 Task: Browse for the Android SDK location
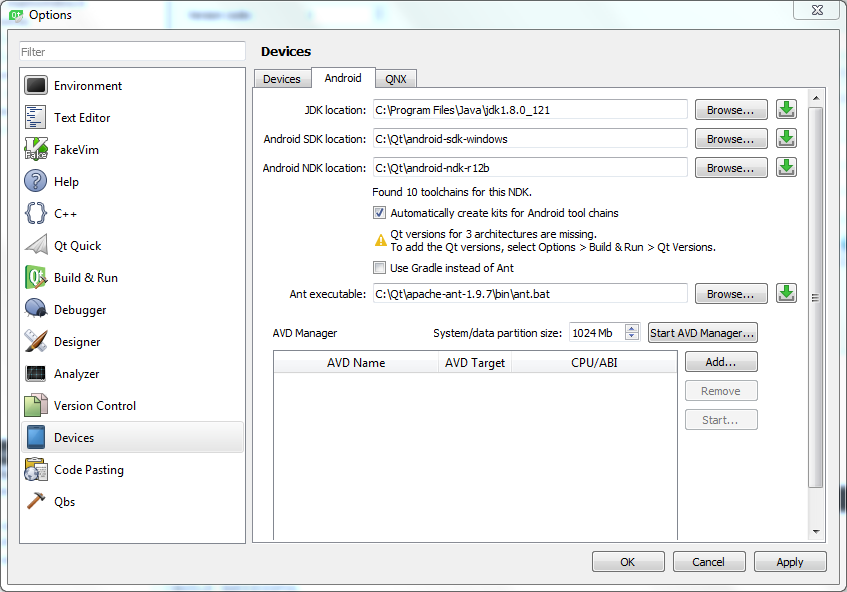point(731,139)
